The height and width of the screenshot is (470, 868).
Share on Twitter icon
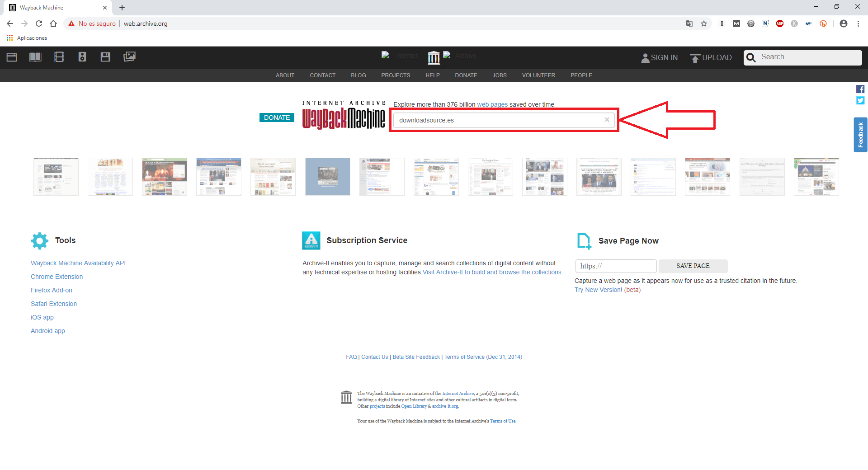coord(860,100)
